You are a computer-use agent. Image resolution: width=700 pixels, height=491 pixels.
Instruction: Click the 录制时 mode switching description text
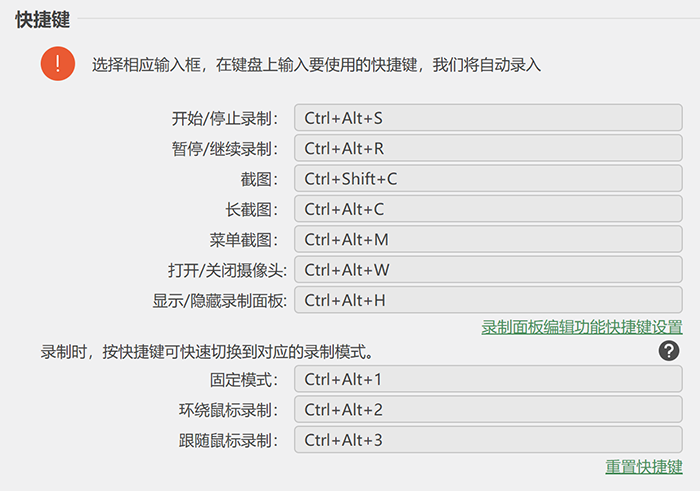click(x=207, y=352)
